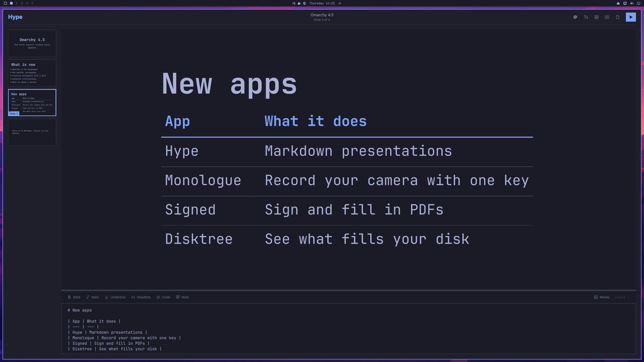Switch to grid overview icon
This screenshot has width=644, height=362.
coord(596,17)
